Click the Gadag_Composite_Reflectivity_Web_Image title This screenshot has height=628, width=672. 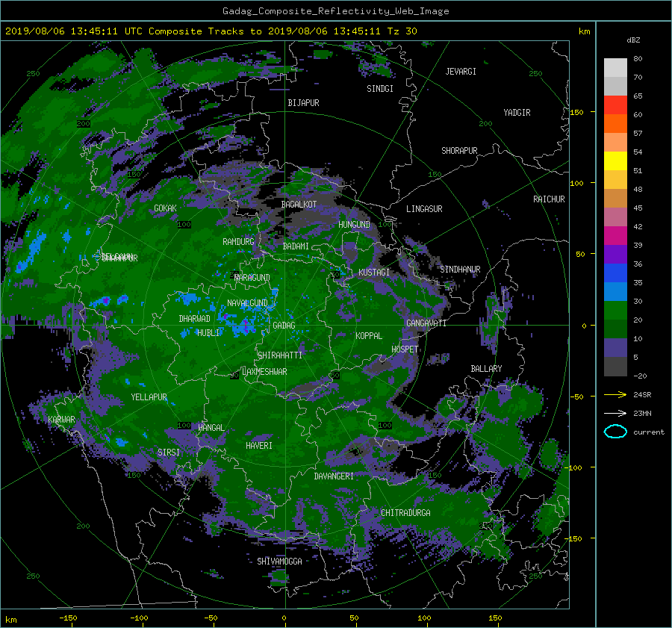(x=335, y=11)
